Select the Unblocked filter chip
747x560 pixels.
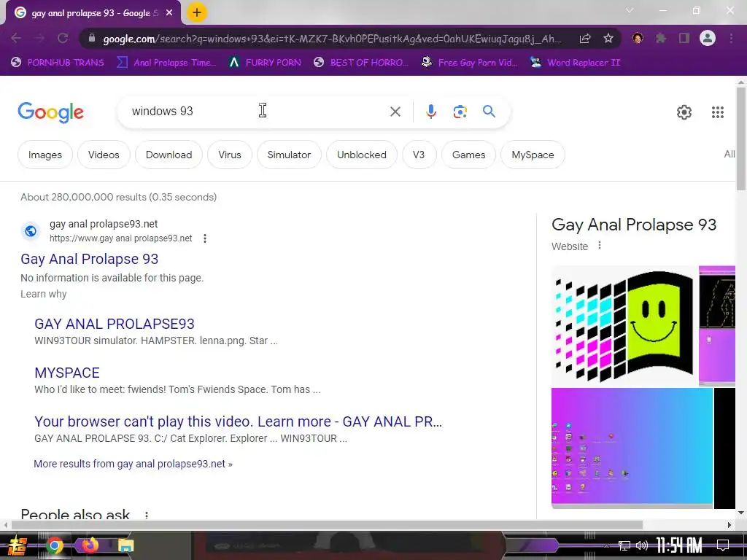click(362, 155)
